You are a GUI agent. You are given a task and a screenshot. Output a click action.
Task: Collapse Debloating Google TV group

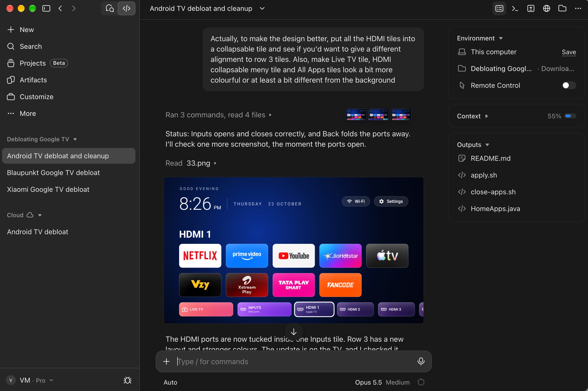coord(75,139)
